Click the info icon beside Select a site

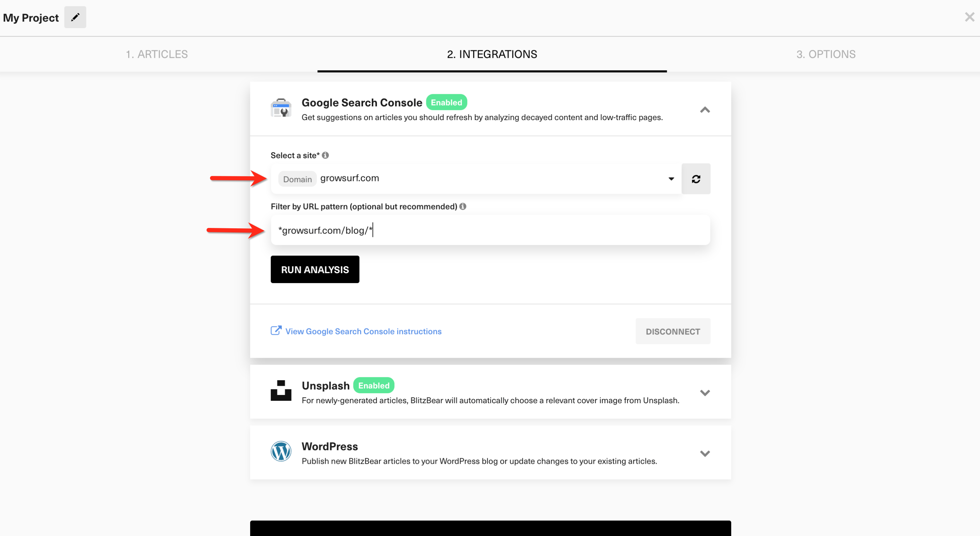pos(326,155)
